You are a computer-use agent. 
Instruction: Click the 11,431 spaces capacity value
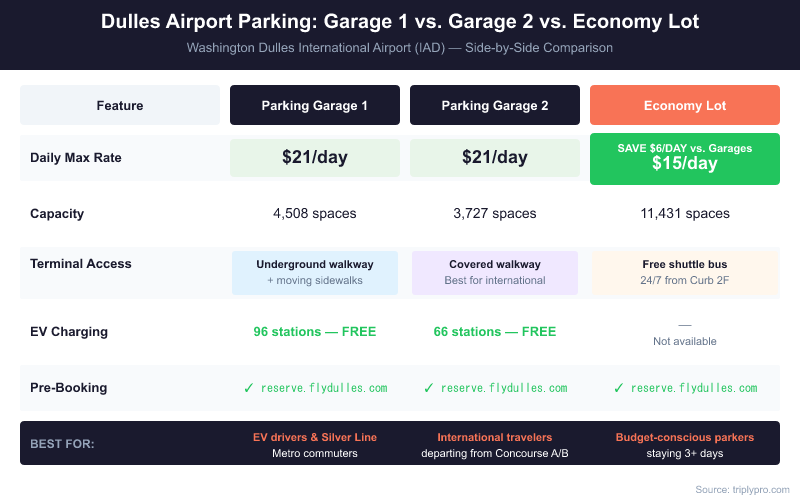685,213
